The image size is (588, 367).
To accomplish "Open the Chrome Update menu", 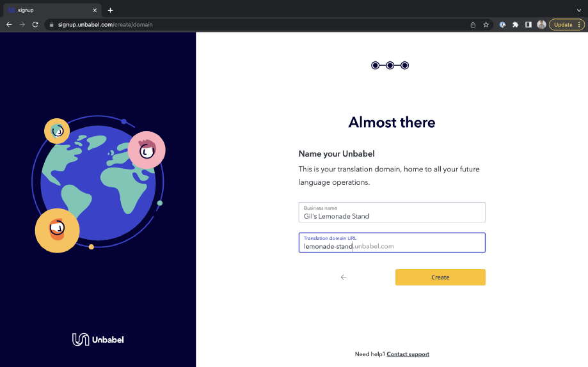I will pyautogui.click(x=567, y=25).
